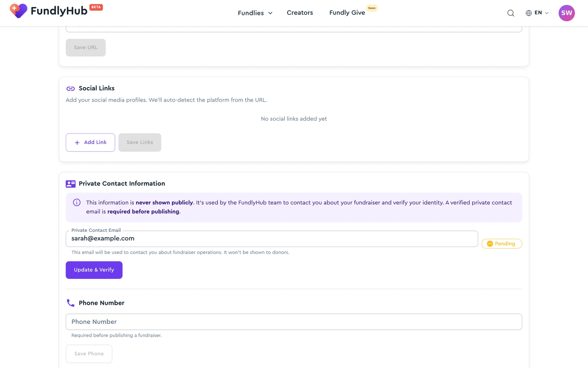
Task: Click the globe language icon
Action: click(528, 13)
